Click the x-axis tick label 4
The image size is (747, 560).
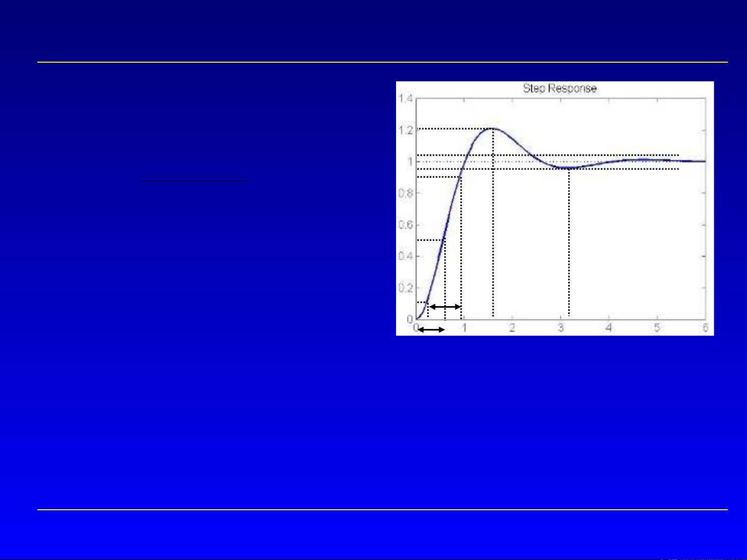[x=609, y=328]
